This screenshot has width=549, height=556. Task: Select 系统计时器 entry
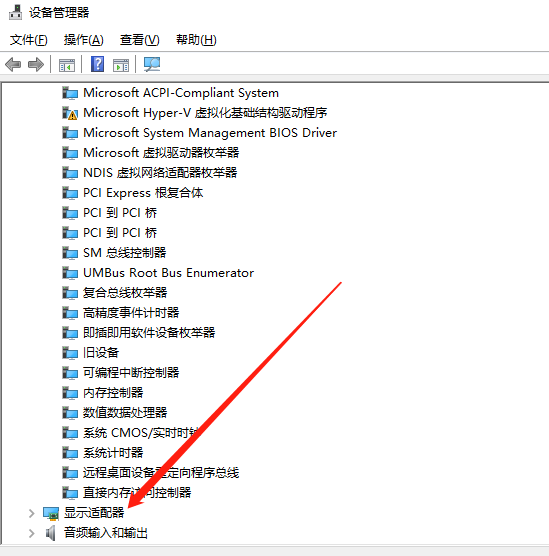[113, 453]
